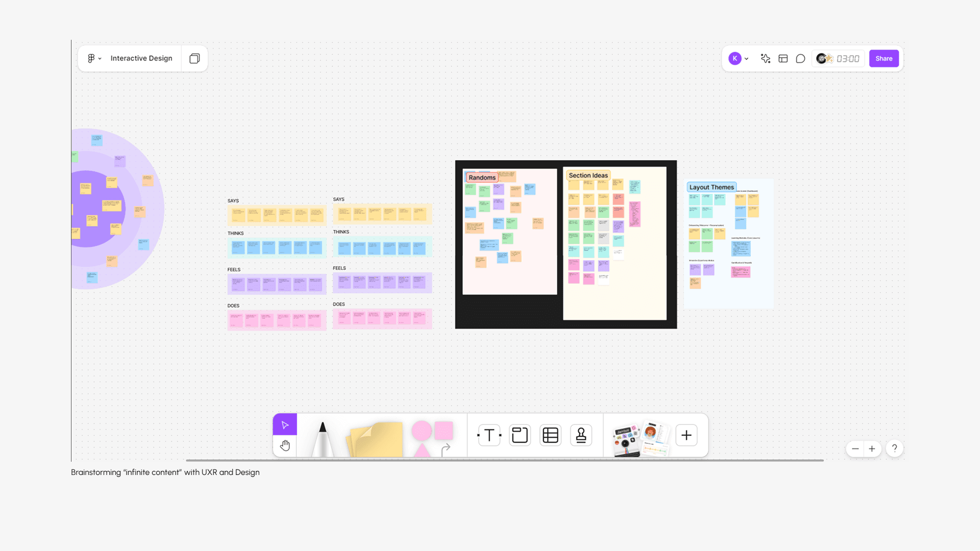Screen dimensions: 980x551
Task: Toggle the pages panel icon
Action: click(194, 59)
